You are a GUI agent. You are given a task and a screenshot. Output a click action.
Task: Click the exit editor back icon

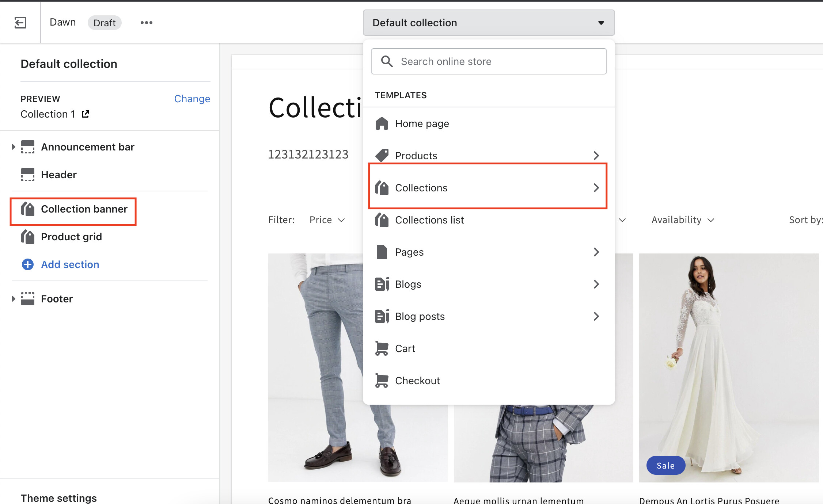click(20, 23)
